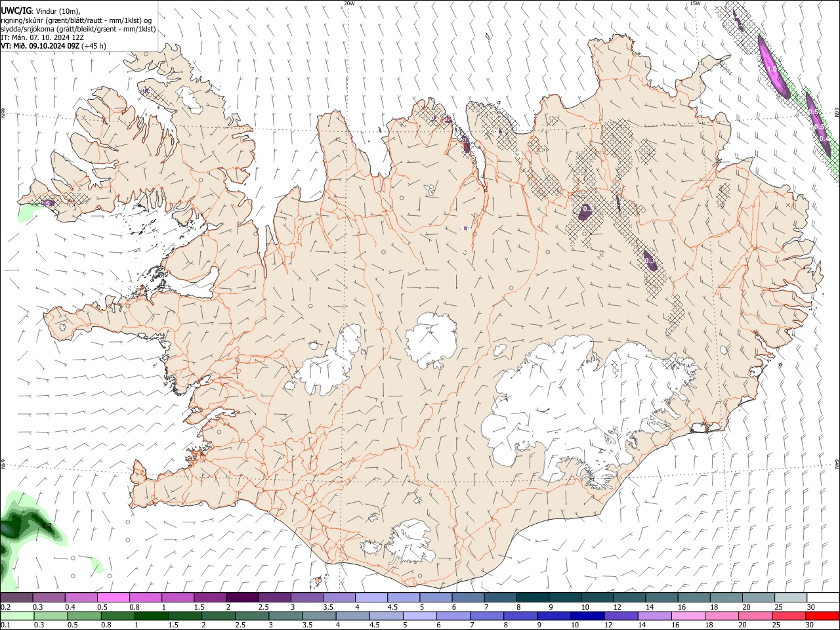Click the dark teal 8 swatch, upper scale
Image resolution: width=840 pixels, height=630 pixels.
tap(533, 597)
